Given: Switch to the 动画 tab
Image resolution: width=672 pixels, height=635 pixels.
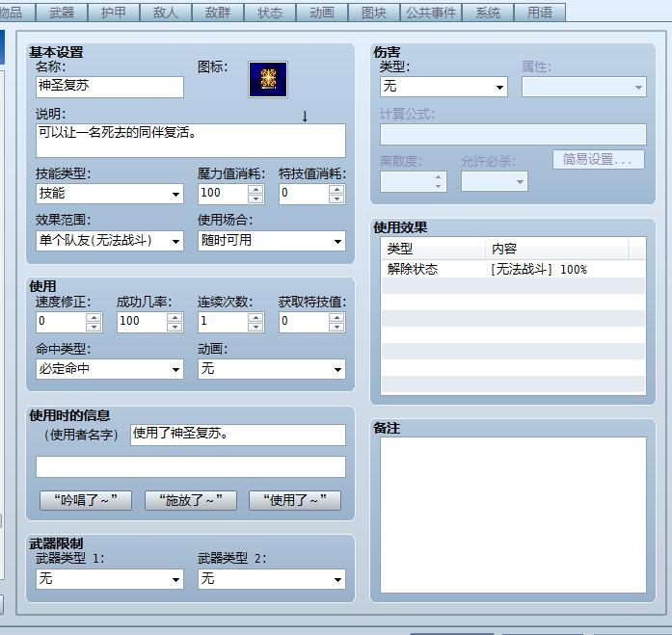Looking at the screenshot, I should pos(322,13).
